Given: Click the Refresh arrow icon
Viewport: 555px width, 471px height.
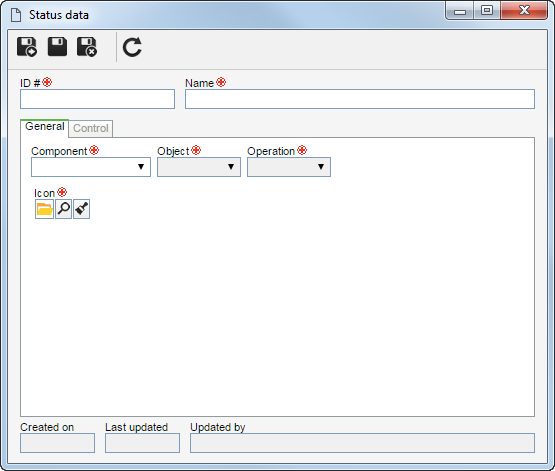Looking at the screenshot, I should pos(132,47).
